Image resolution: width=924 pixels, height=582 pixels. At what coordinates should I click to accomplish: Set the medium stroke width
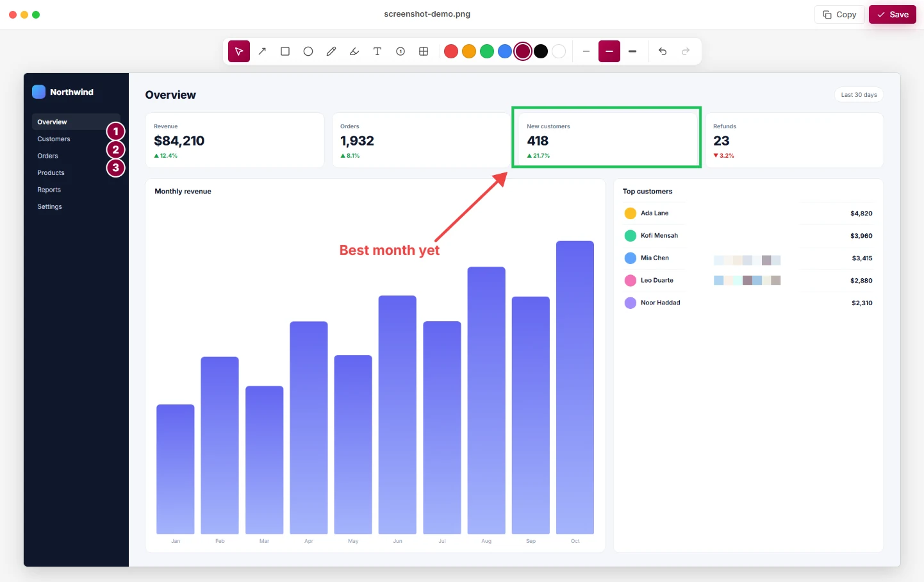point(609,51)
